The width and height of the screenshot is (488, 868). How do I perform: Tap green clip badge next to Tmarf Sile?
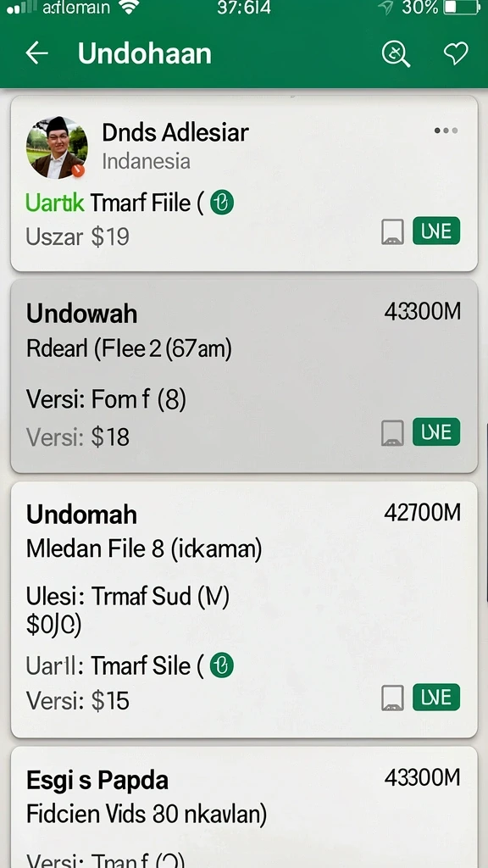[221, 665]
